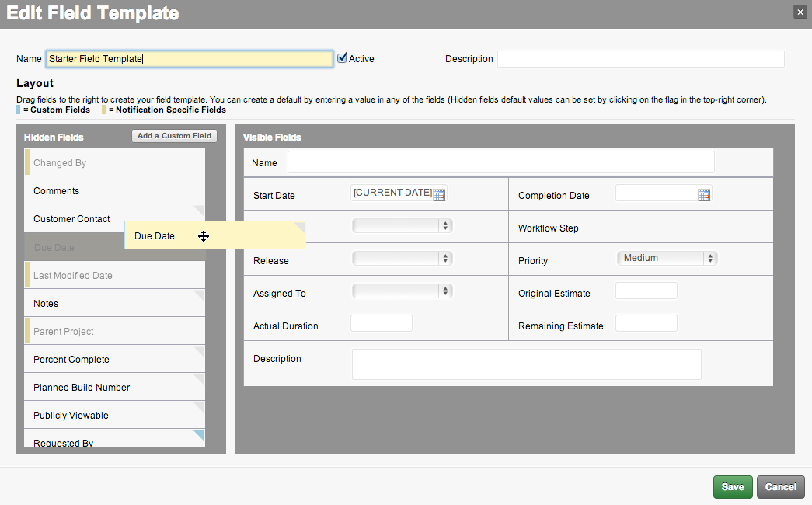Open the Release dropdown
The image size is (812, 505).
click(x=403, y=258)
